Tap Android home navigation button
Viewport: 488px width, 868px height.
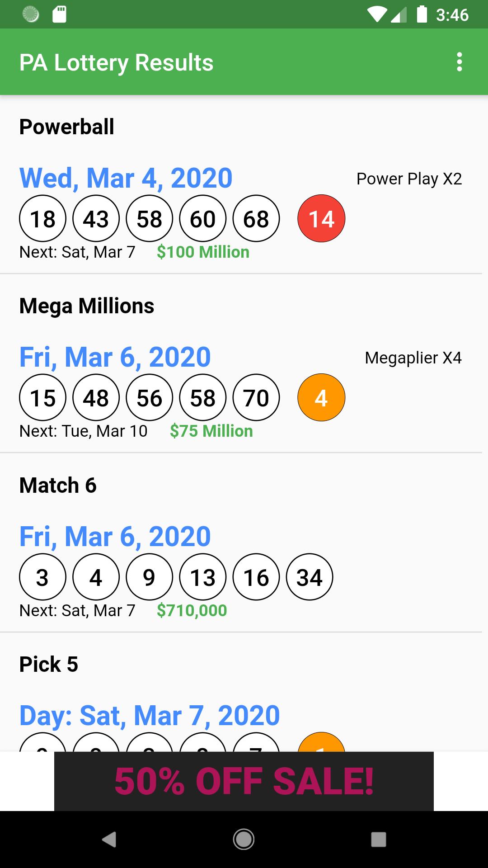coord(244,840)
